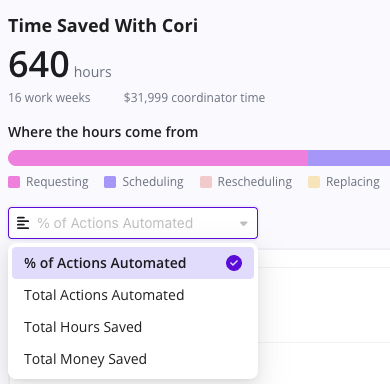Click the purple checkmark icon on the selected option

coord(234,263)
